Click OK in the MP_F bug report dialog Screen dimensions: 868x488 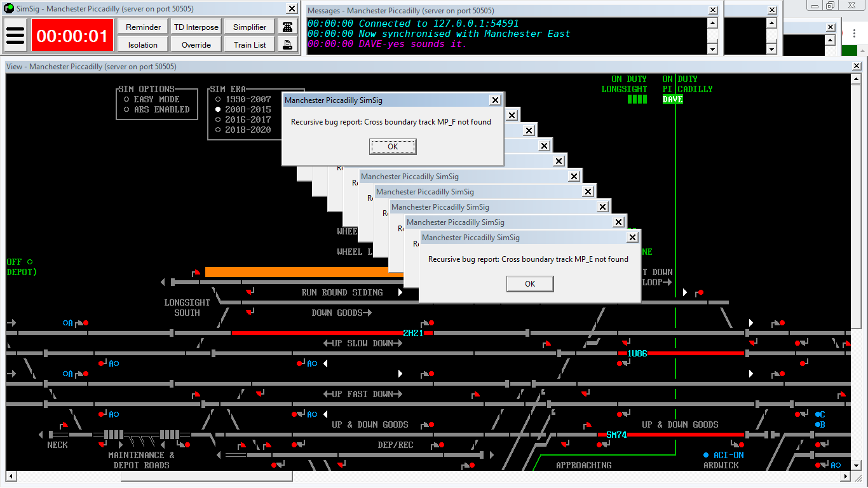click(x=393, y=147)
